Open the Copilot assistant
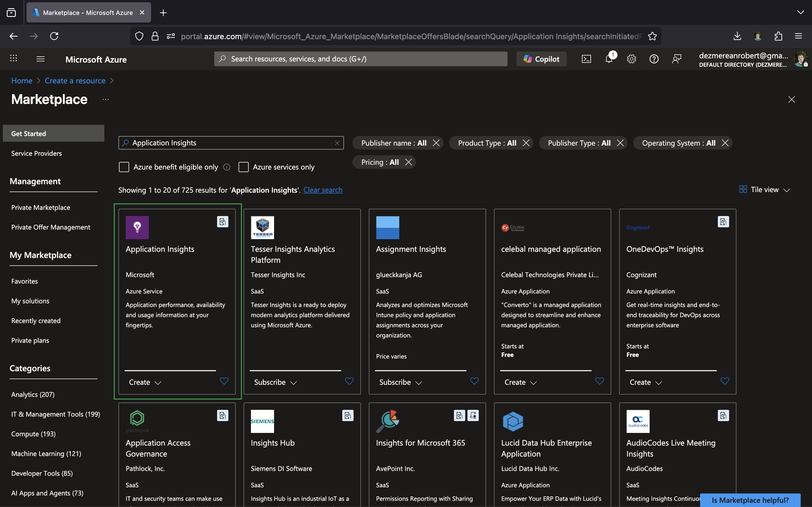Image resolution: width=812 pixels, height=507 pixels. tap(541, 59)
